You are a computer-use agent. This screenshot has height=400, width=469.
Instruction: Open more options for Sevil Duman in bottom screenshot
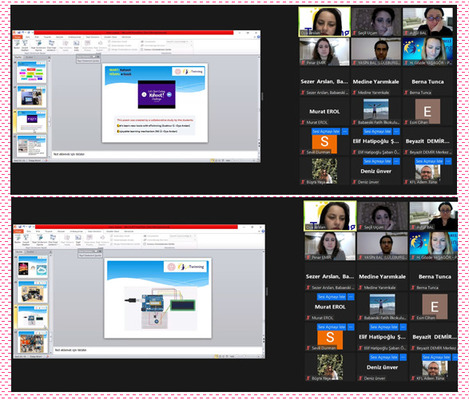[x=351, y=327]
